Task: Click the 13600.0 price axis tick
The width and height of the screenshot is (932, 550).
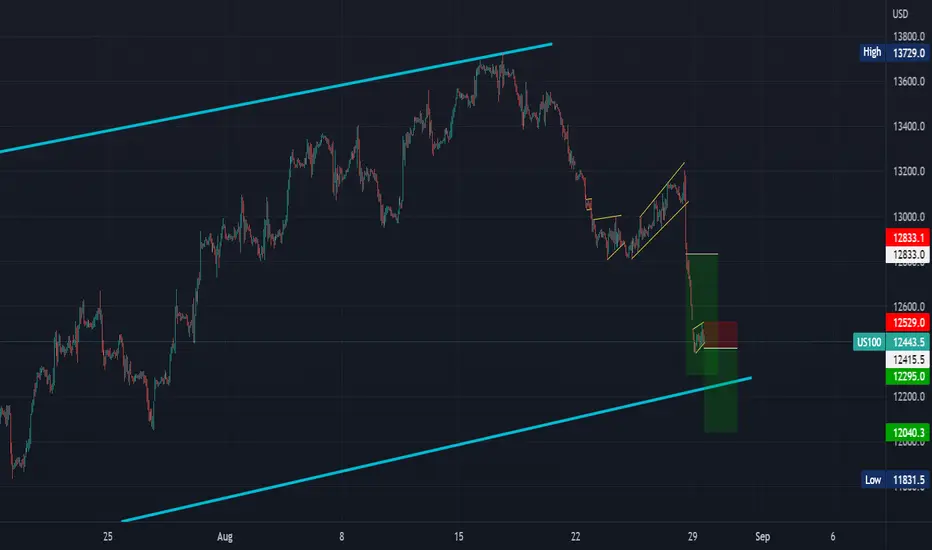Action: (909, 81)
